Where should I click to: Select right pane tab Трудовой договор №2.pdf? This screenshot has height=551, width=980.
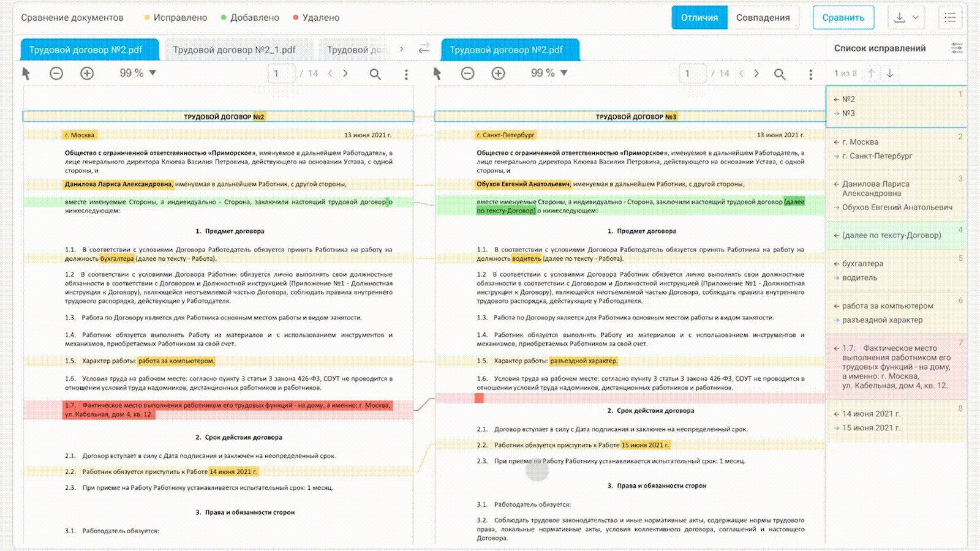(510, 50)
